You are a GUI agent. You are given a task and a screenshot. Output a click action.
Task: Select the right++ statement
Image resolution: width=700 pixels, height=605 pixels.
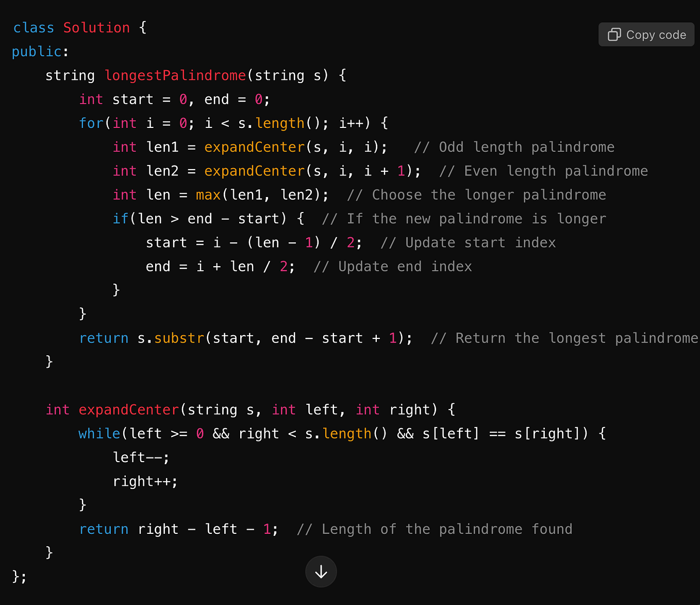point(145,481)
